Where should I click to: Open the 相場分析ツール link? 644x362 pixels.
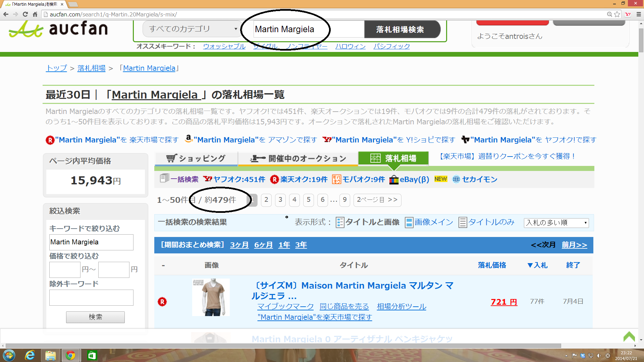coord(401,306)
